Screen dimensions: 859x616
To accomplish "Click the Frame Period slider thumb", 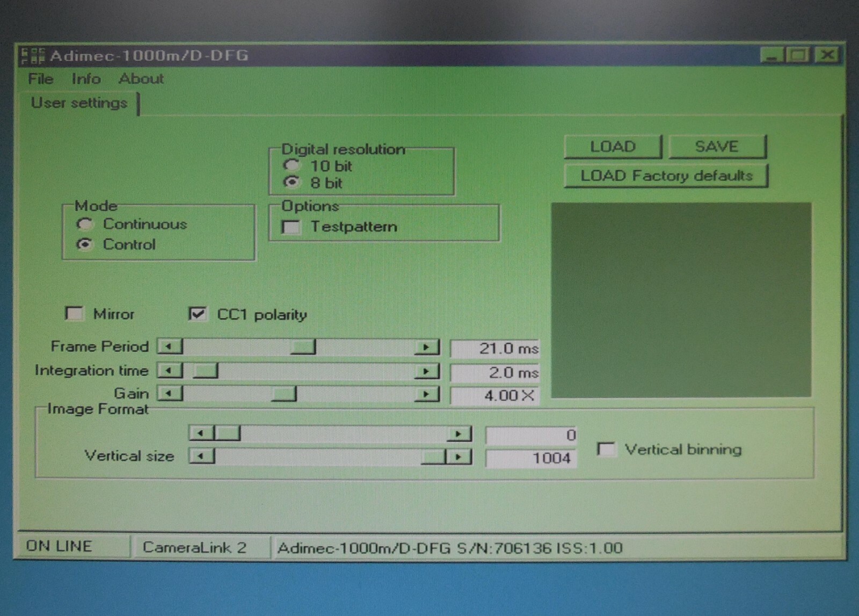I will tap(303, 347).
